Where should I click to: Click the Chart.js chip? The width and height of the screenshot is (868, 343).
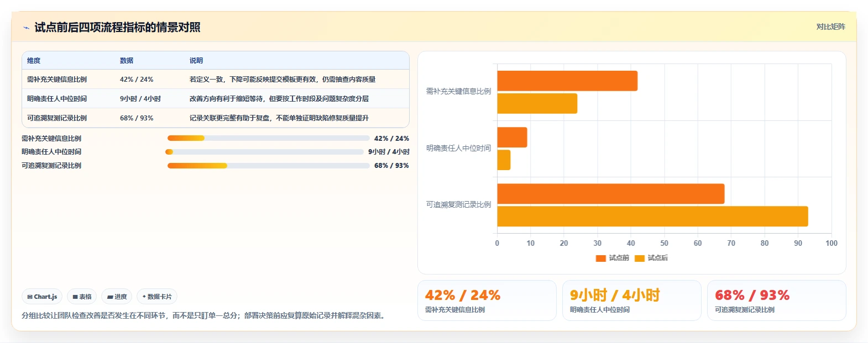pyautogui.click(x=42, y=297)
